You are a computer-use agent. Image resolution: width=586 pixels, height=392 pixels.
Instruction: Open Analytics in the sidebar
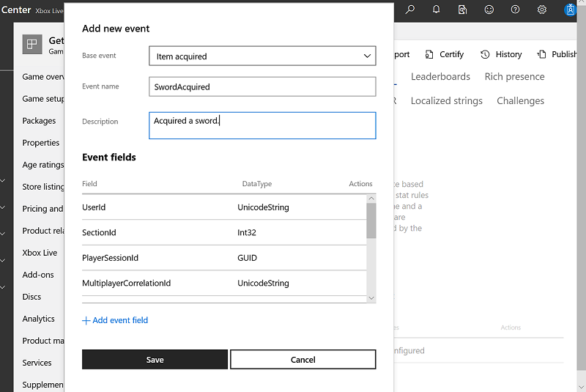[39, 319]
